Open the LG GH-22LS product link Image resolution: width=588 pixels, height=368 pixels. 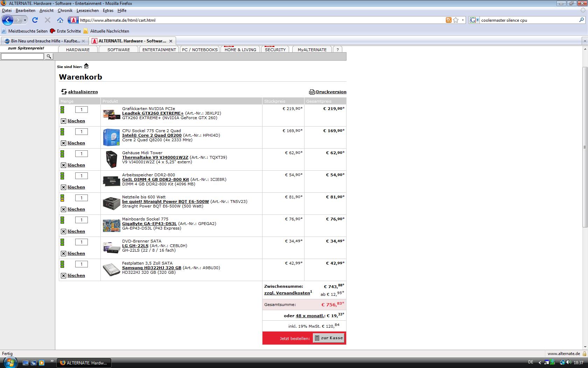(x=135, y=246)
